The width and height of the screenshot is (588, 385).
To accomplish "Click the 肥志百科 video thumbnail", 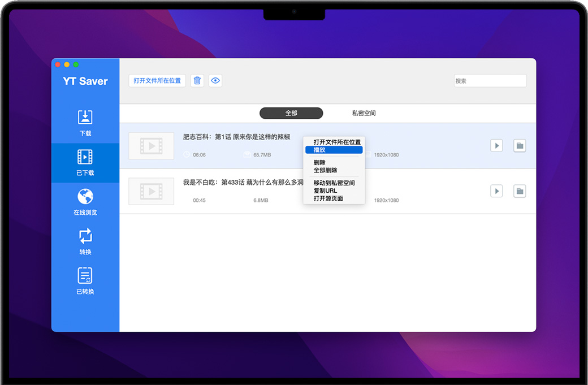I will pos(151,146).
